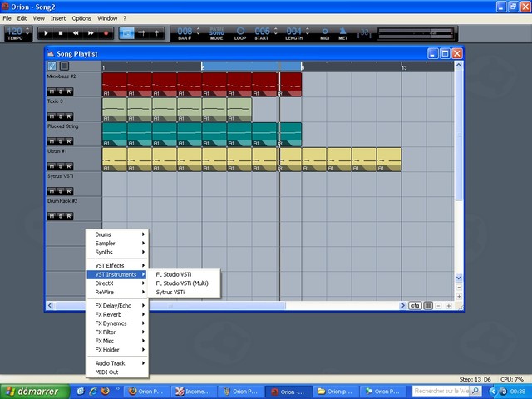The image size is (532, 399).
Task: Mute the Ultran #1 track
Action: 52,166
